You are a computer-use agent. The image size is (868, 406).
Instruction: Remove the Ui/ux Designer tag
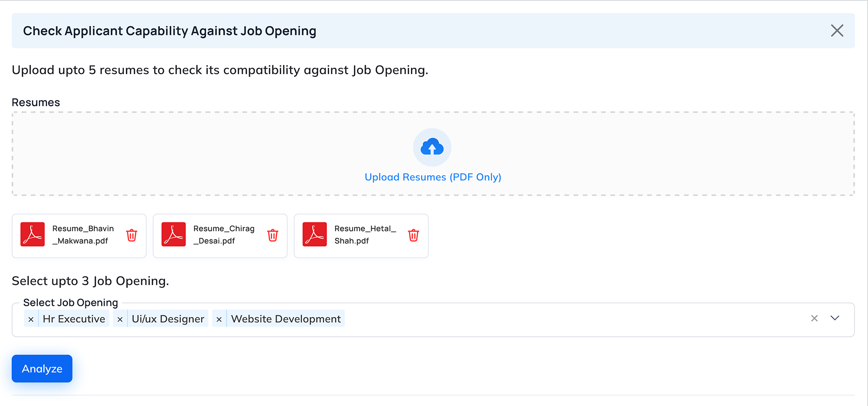tap(120, 319)
